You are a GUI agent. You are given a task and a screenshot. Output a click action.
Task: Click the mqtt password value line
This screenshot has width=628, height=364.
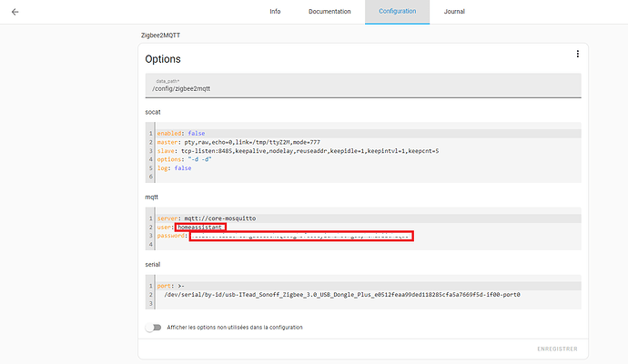(x=301, y=237)
